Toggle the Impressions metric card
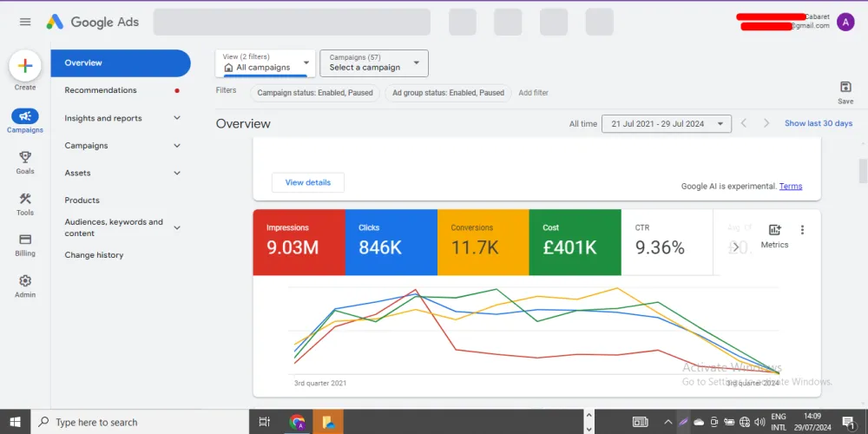Viewport: 868px width, 434px height. (299, 242)
